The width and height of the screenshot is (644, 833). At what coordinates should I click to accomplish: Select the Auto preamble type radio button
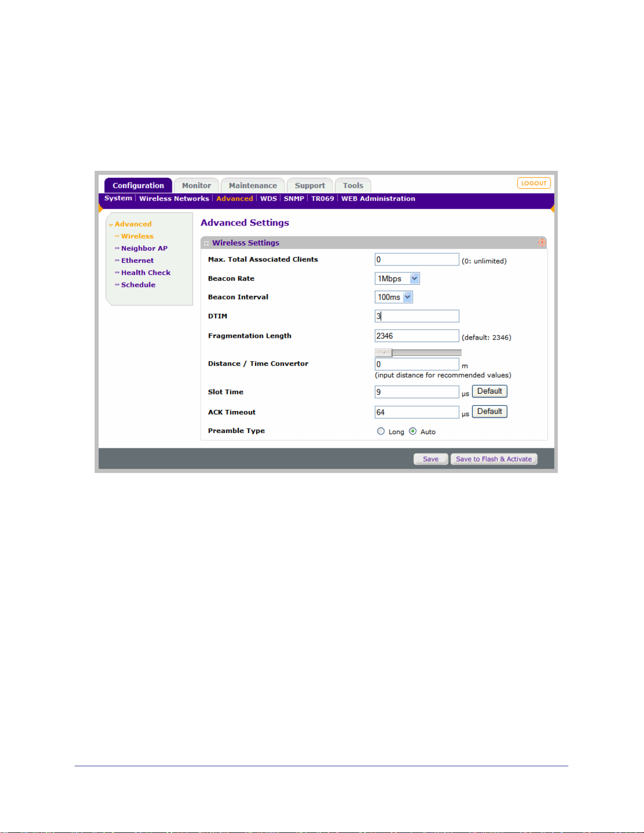[x=413, y=431]
